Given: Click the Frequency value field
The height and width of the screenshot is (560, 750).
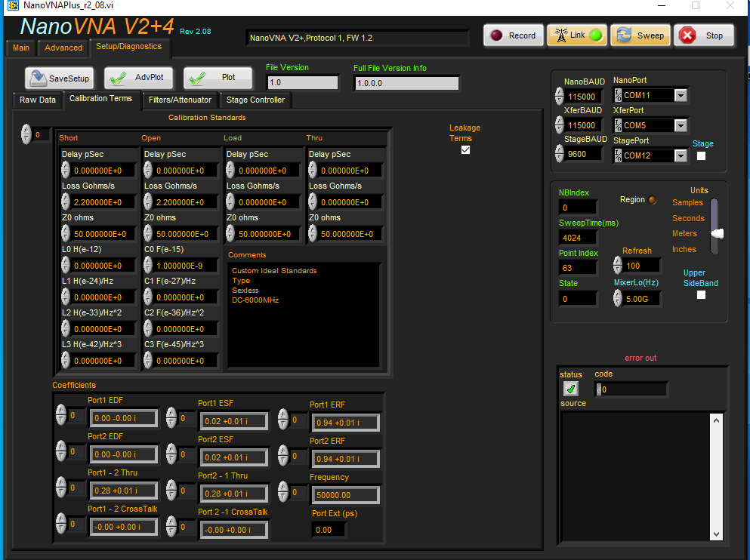Looking at the screenshot, I should pos(345,495).
